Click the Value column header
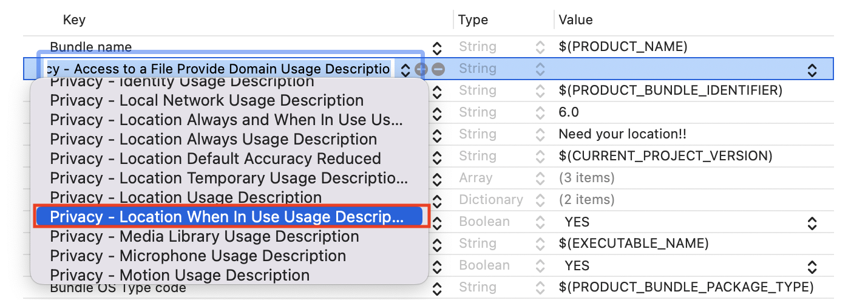Screen dimensions: 868x300 pos(575,20)
